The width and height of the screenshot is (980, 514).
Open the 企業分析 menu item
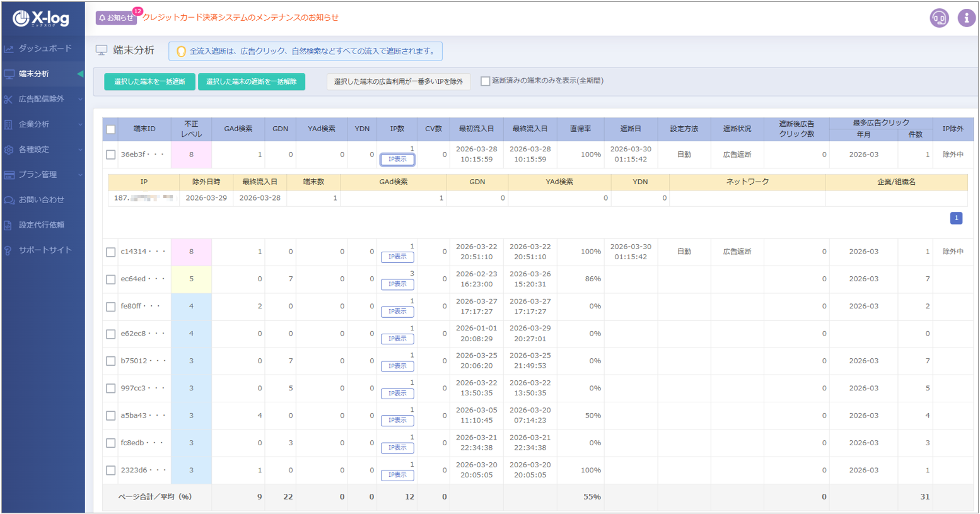point(34,124)
